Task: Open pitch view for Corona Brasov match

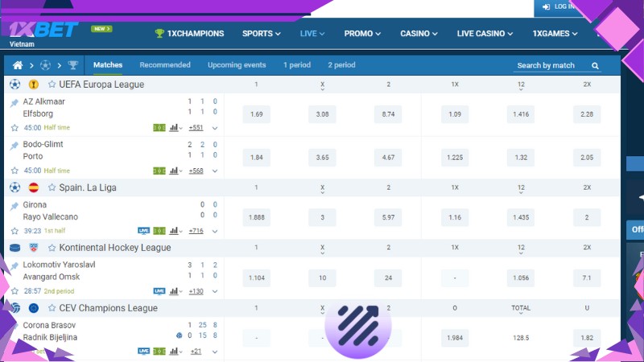Action: [159, 352]
